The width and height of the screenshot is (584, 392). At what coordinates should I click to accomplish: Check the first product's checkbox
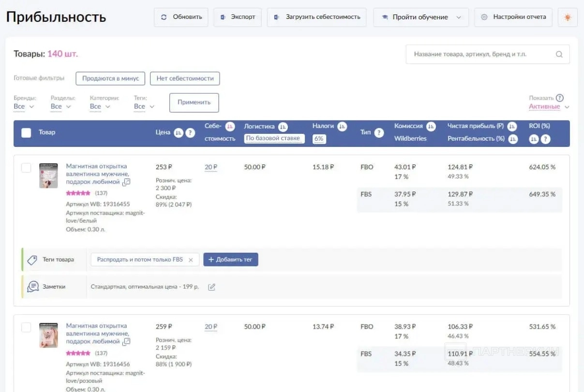point(26,168)
